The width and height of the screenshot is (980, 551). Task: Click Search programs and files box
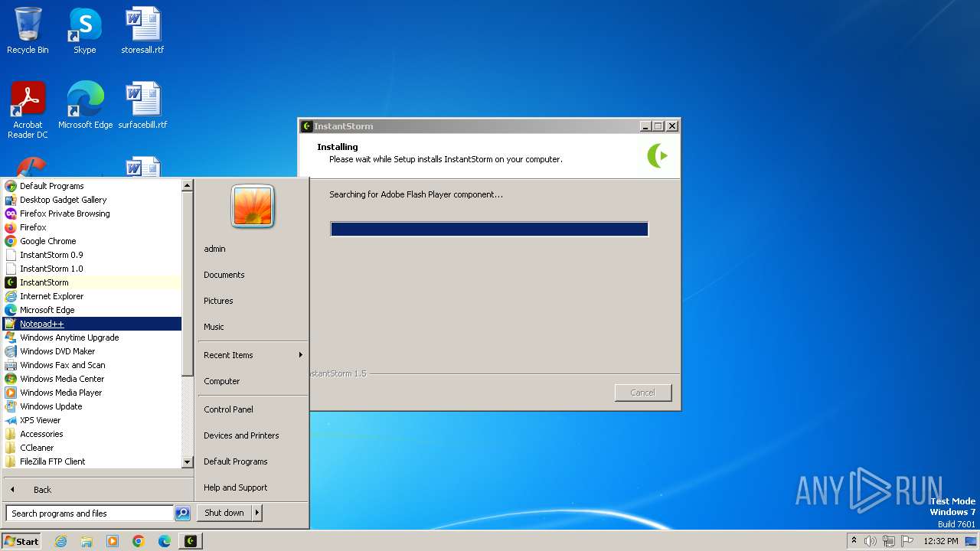point(89,514)
